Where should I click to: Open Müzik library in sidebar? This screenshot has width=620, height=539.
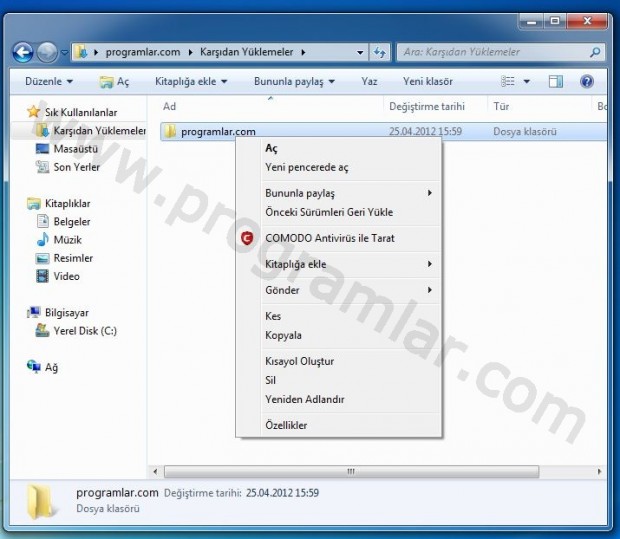pyautogui.click(x=59, y=240)
